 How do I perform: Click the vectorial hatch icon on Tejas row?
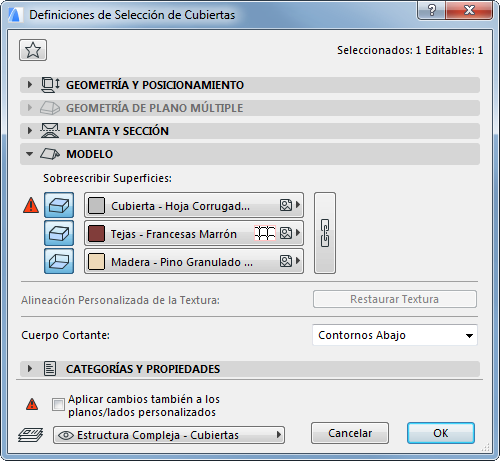pos(265,233)
